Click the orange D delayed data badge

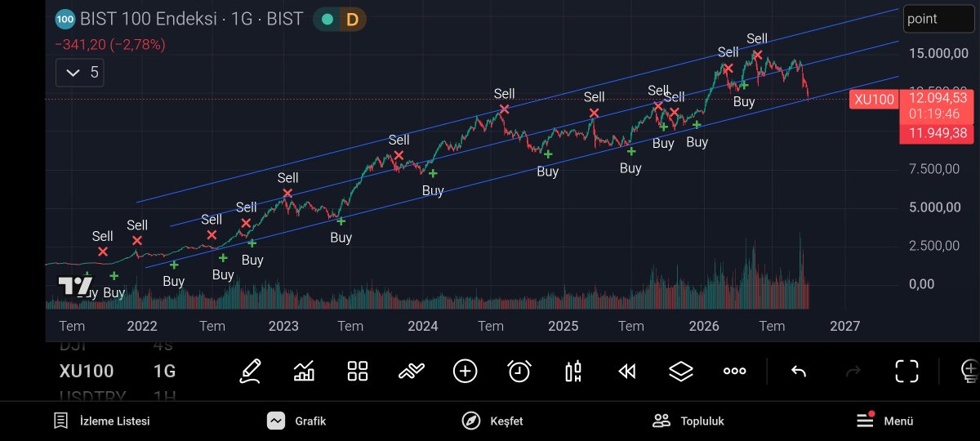click(352, 19)
